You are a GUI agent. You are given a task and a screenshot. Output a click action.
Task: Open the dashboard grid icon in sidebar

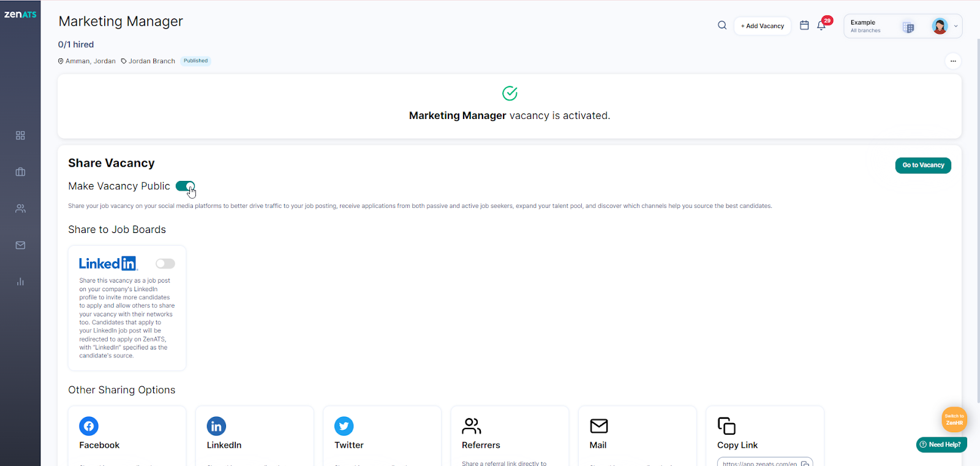(x=20, y=135)
